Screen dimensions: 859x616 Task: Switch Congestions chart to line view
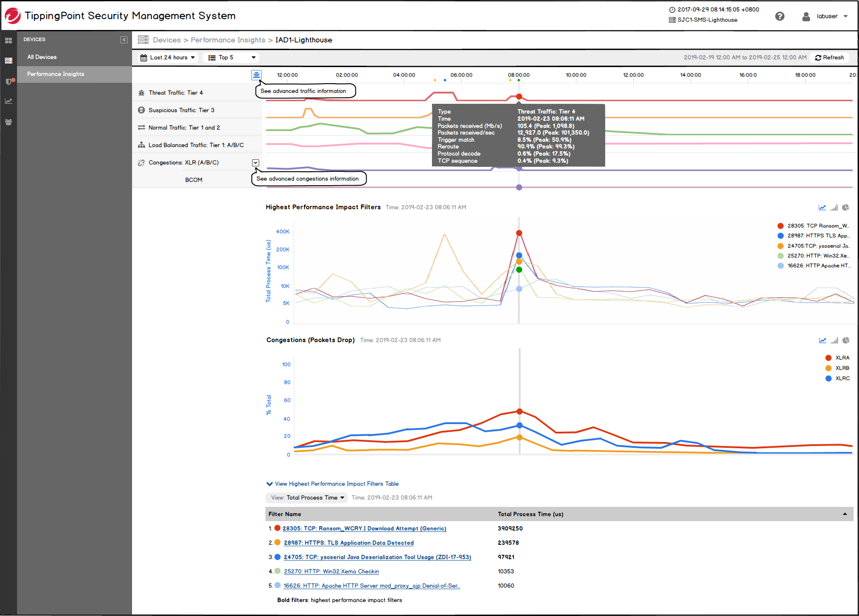point(823,340)
